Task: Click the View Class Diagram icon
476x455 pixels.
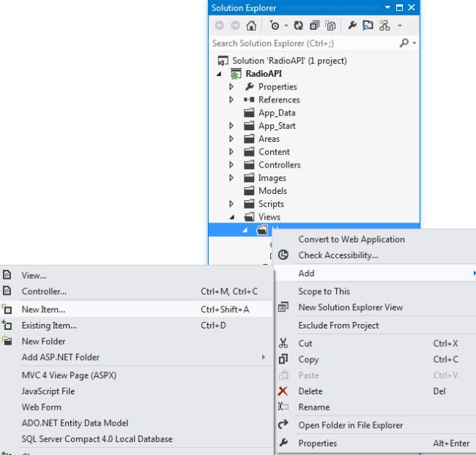Action: (384, 26)
